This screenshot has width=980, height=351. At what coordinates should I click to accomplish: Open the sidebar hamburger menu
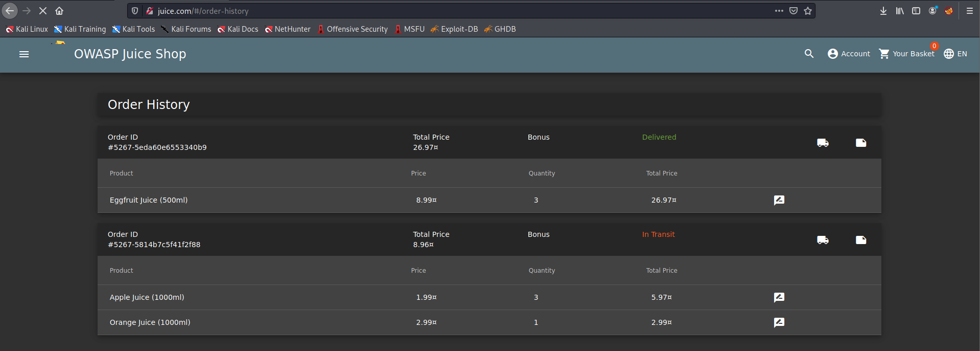24,54
